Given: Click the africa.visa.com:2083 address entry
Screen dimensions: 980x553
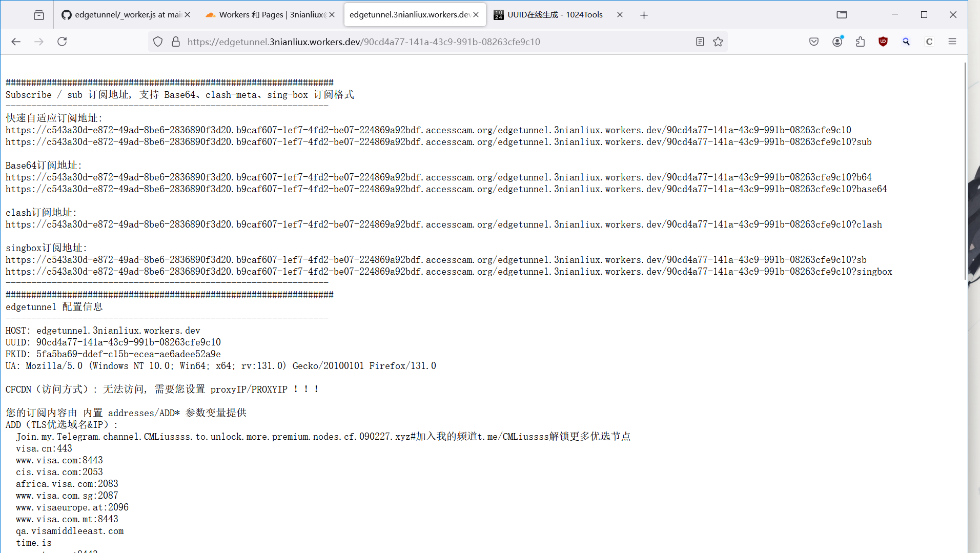Looking at the screenshot, I should (x=67, y=484).
